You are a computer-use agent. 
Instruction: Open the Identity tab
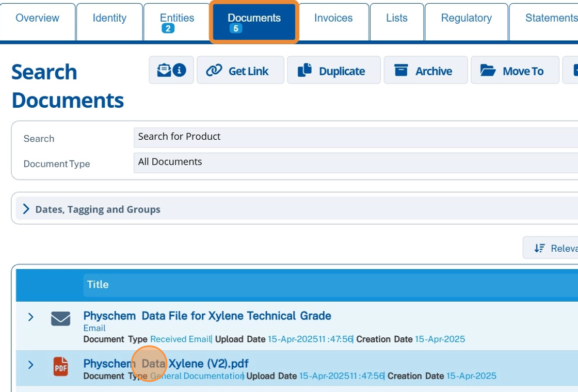[109, 19]
